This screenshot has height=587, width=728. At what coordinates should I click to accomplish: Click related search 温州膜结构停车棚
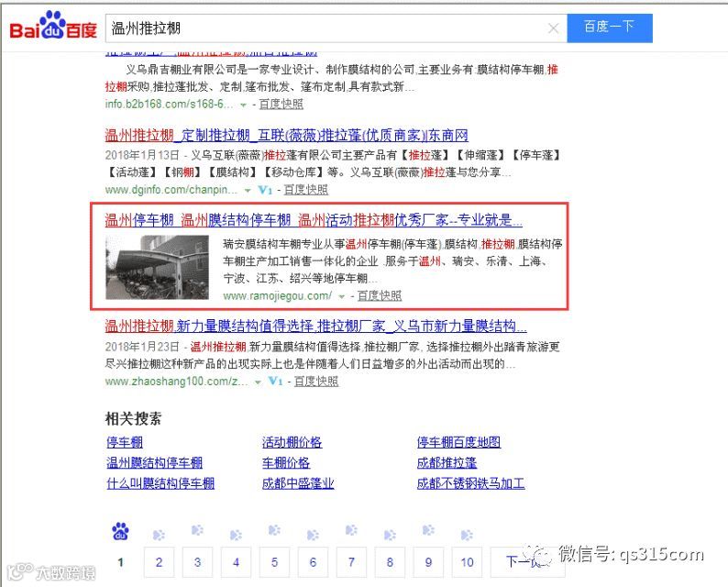tap(155, 462)
